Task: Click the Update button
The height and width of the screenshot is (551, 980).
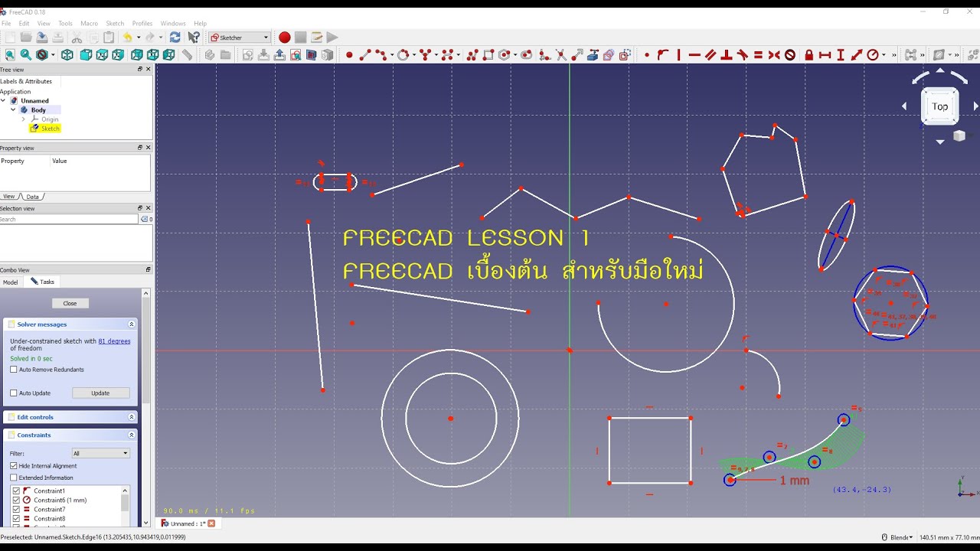Action: pyautogui.click(x=100, y=393)
